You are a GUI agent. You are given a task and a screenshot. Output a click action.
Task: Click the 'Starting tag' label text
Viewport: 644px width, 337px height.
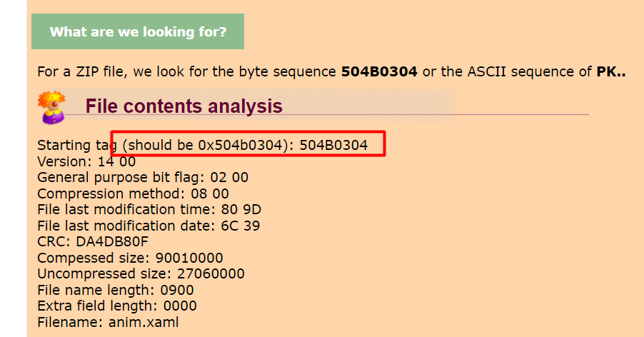pyautogui.click(x=77, y=146)
